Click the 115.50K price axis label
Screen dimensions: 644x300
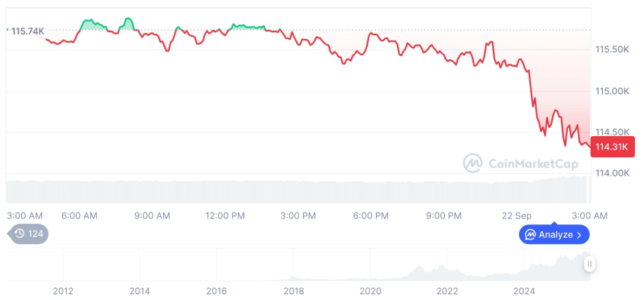pyautogui.click(x=612, y=49)
